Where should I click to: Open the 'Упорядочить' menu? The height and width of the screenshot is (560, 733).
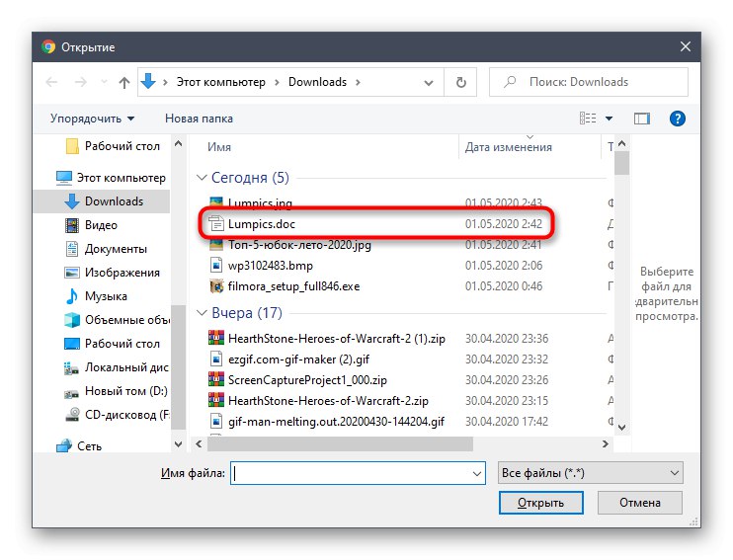pos(92,119)
